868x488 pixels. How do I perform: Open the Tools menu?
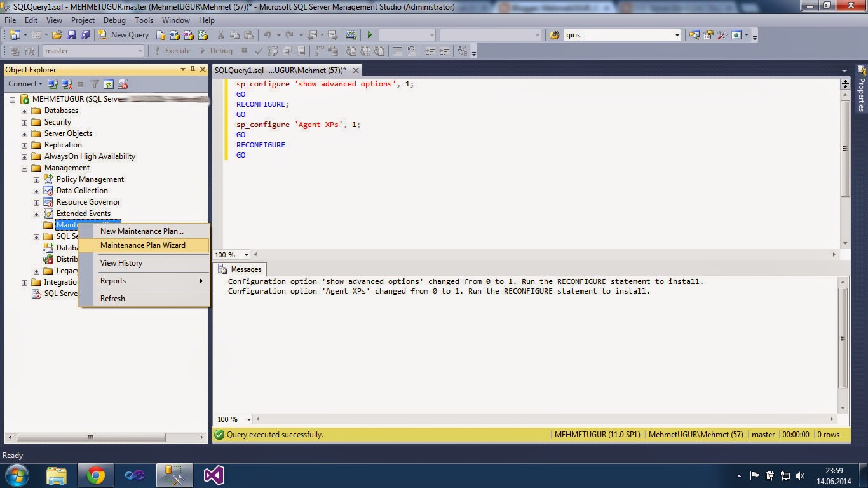pyautogui.click(x=144, y=20)
